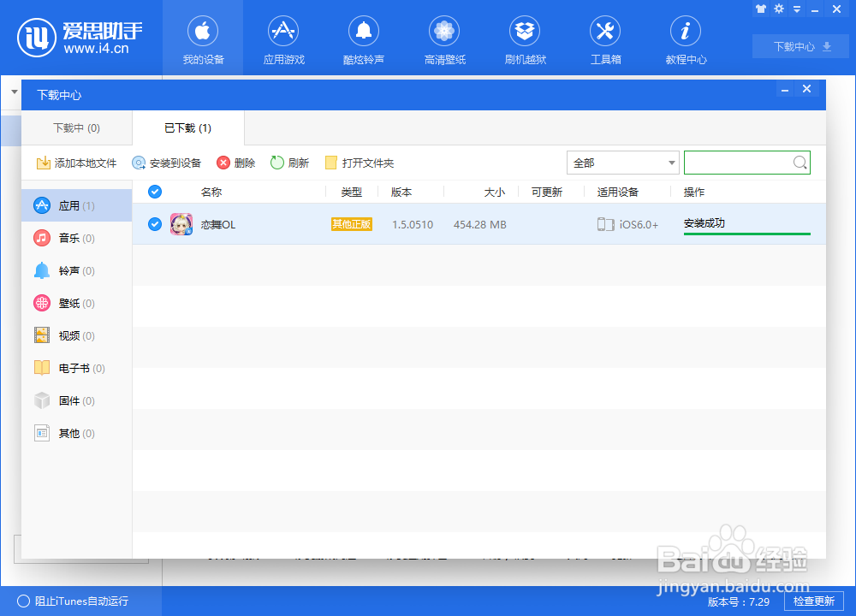The height and width of the screenshot is (616, 856).
Task: Go to 高清壁纸 section
Action: pyautogui.click(x=443, y=38)
